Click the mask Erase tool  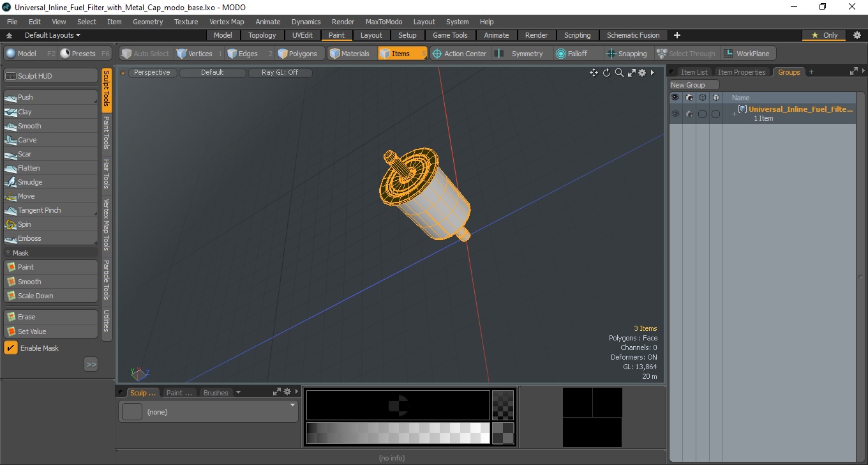pyautogui.click(x=50, y=317)
